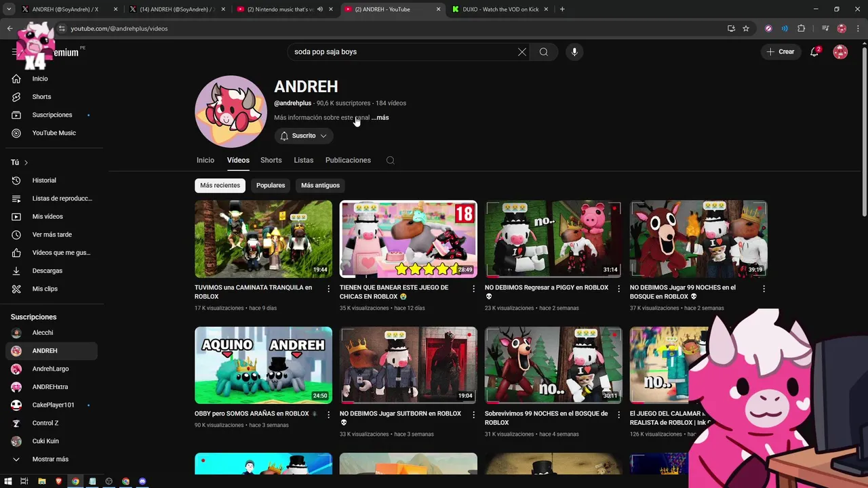Open the notifications bell
This screenshot has width=868, height=488.
click(814, 52)
